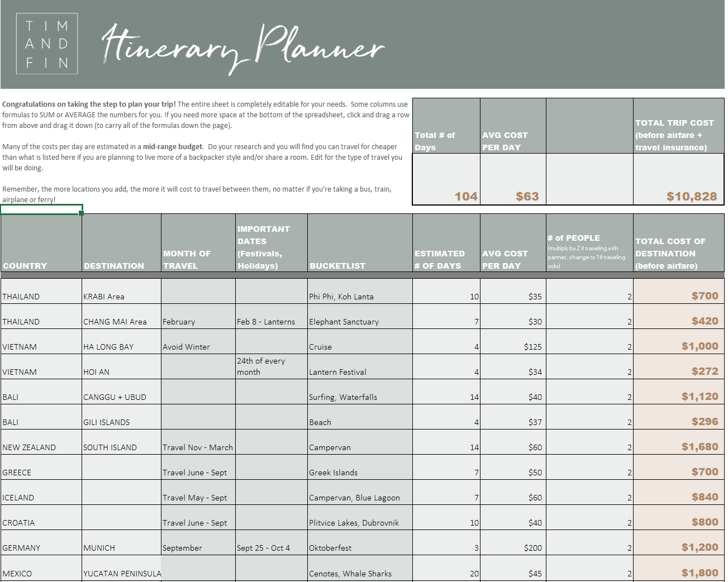Screen dimensions: 728x582
Task: Select TOTAL COST OF DESTINATION header
Action: [679, 243]
